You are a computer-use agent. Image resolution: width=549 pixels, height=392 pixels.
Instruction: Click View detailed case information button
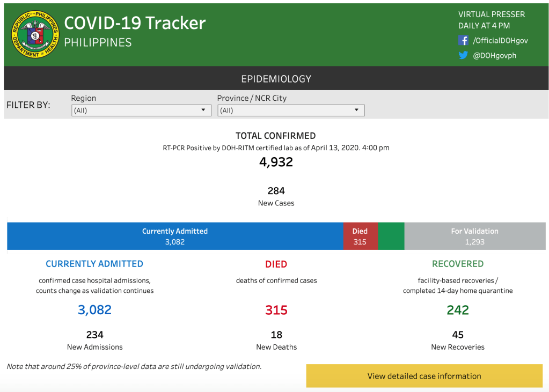coord(424,376)
